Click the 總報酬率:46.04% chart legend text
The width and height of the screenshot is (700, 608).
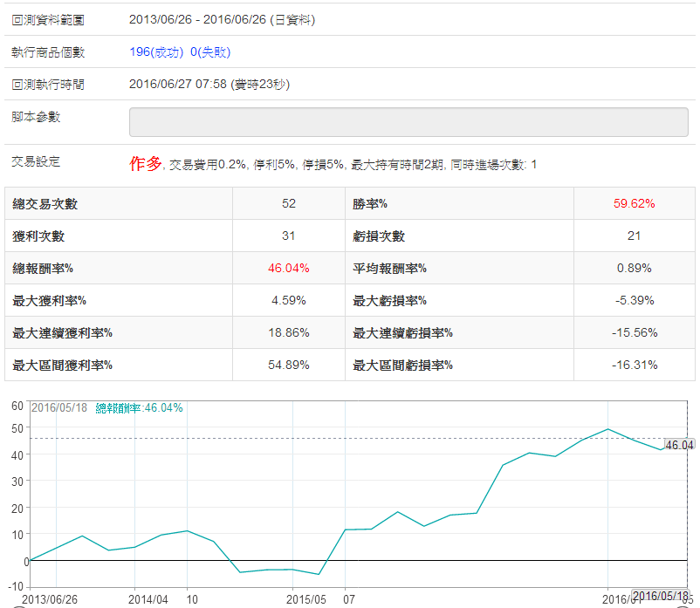[x=139, y=407]
